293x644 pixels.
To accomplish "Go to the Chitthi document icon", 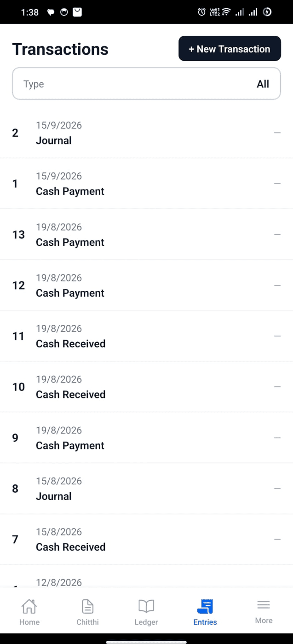I will pyautogui.click(x=87, y=606).
